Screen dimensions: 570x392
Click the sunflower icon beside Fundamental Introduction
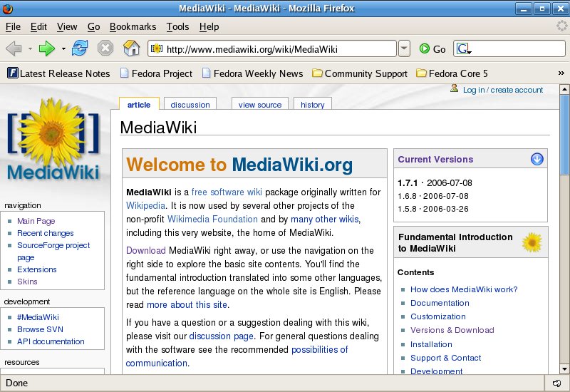click(532, 242)
